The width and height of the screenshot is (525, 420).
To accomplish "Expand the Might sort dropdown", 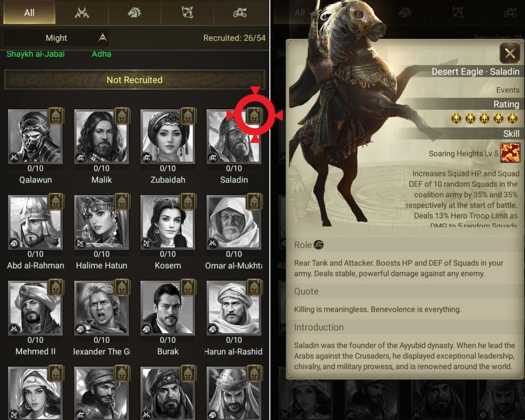I will (x=56, y=38).
